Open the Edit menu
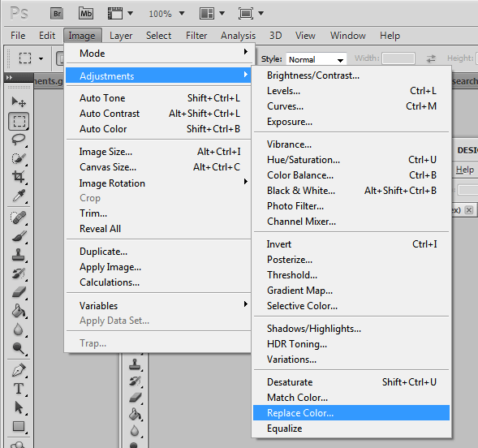The height and width of the screenshot is (448, 478). (47, 36)
